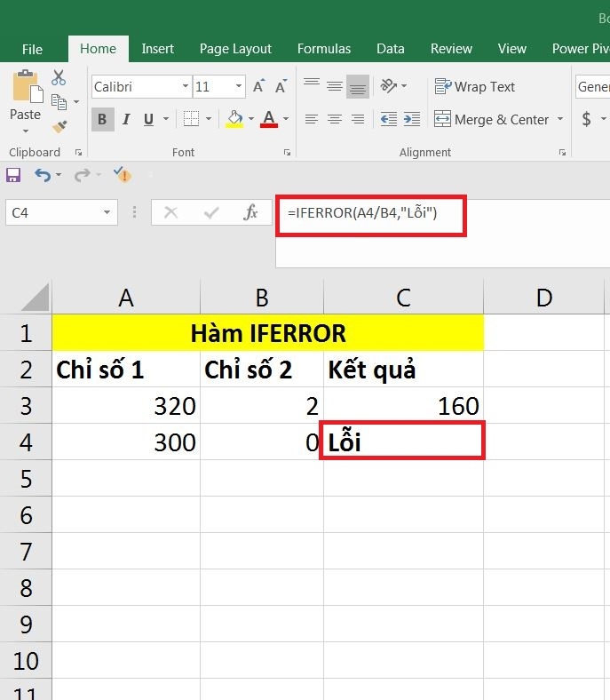This screenshot has height=700, width=610.
Task: Expand font color dropdown arrow
Action: point(286,119)
